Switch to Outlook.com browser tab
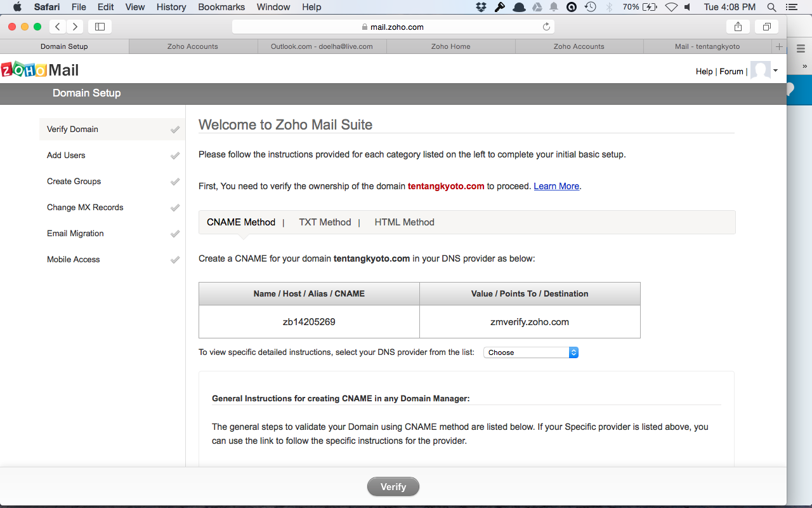Viewport: 812px width, 508px height. pyautogui.click(x=322, y=46)
